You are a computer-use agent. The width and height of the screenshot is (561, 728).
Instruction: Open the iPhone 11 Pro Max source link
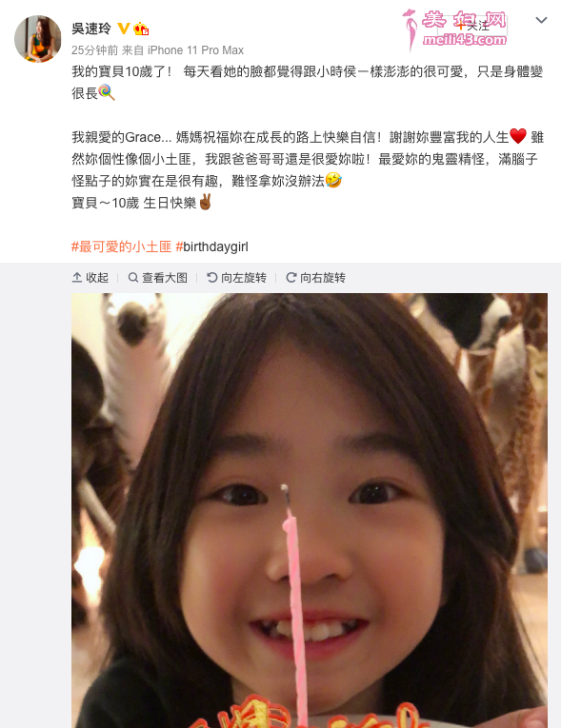195,50
